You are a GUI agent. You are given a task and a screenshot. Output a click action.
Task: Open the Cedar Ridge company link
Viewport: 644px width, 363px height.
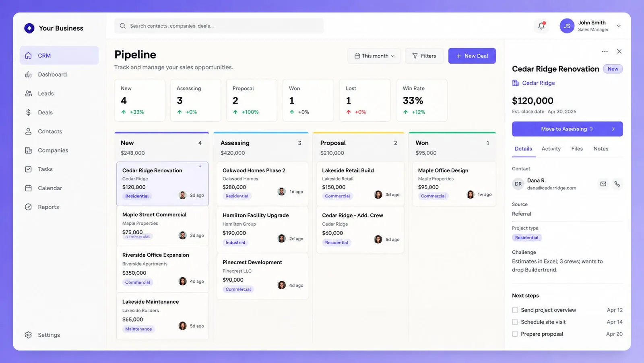coord(539,83)
